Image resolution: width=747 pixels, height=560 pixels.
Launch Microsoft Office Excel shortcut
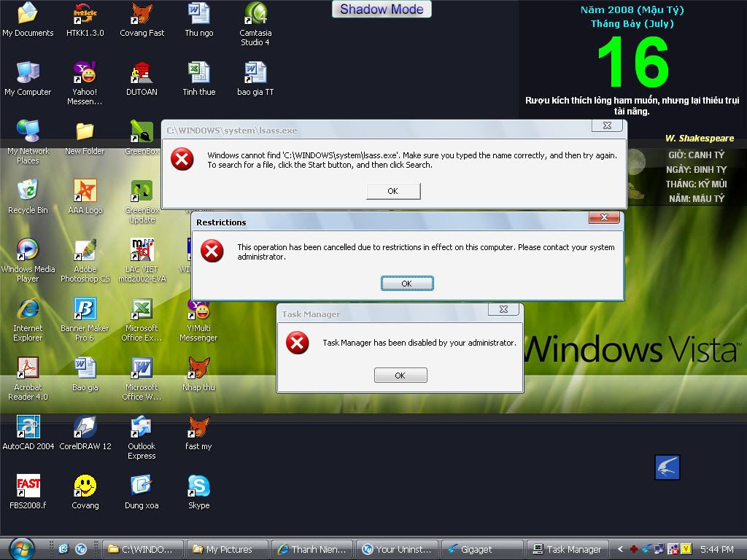pos(142,319)
